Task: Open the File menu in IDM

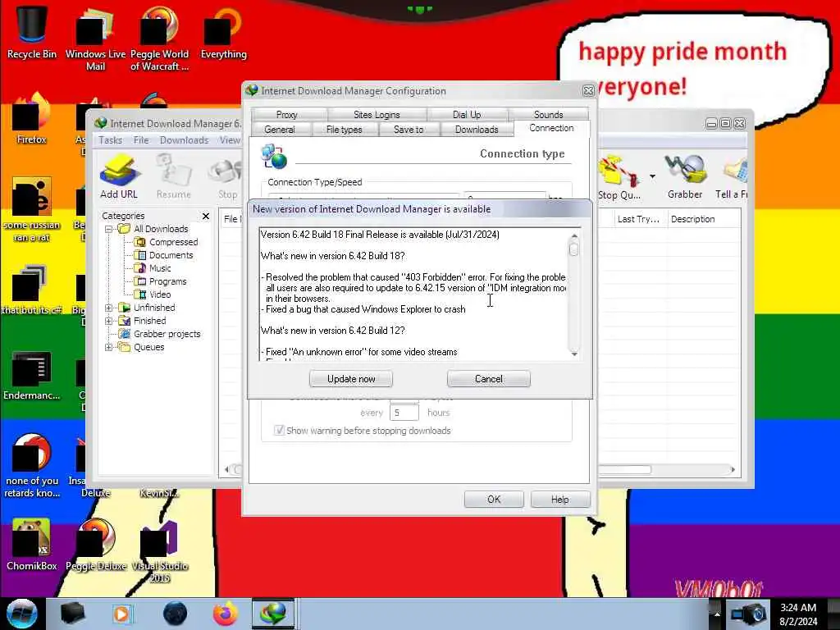Action: pos(141,139)
